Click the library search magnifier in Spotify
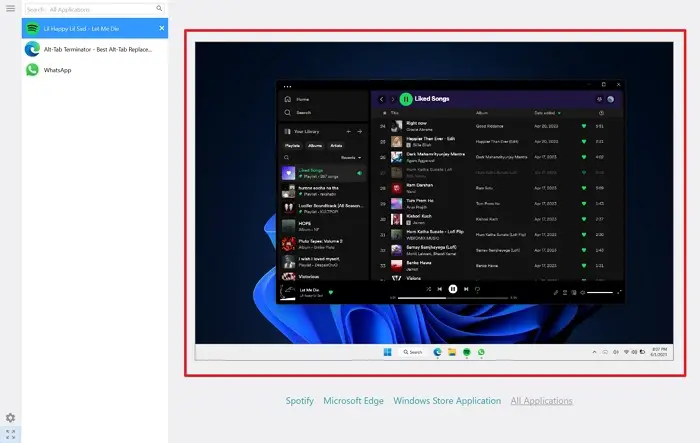Image resolution: width=700 pixels, height=443 pixels. [287, 157]
